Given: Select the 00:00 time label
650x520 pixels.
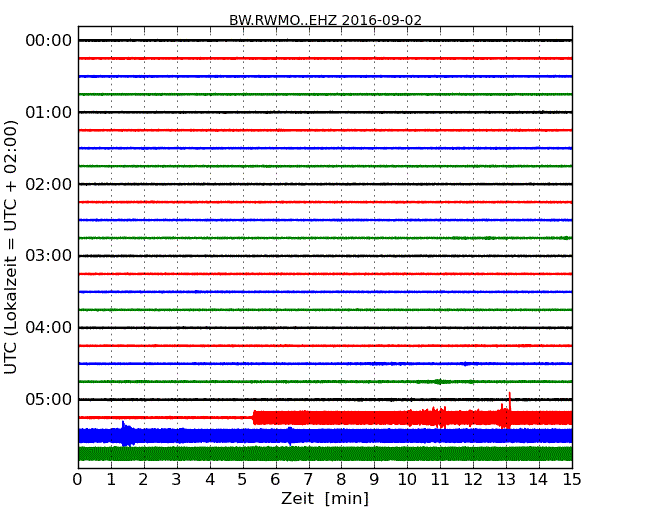Looking at the screenshot, I should [x=49, y=41].
